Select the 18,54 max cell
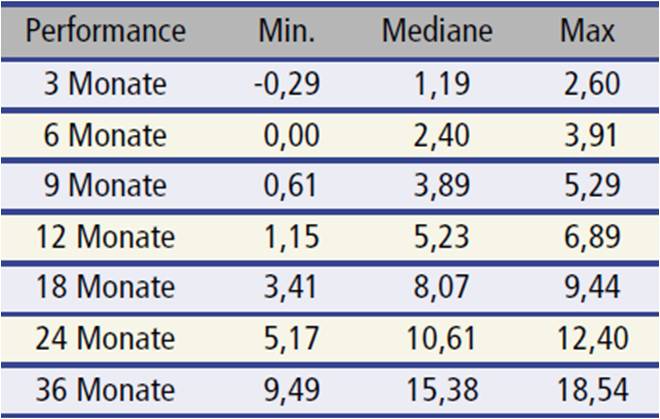 [593, 390]
